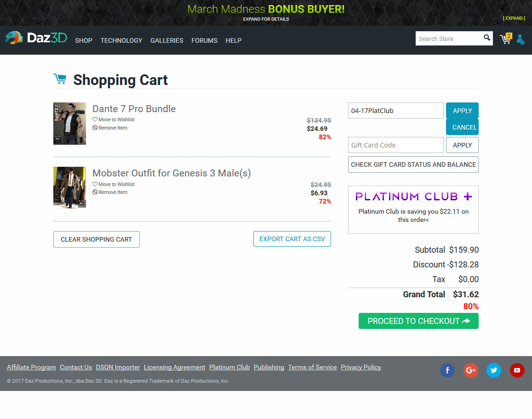Click the search magnifier icon
532x419 pixels.
[487, 38]
